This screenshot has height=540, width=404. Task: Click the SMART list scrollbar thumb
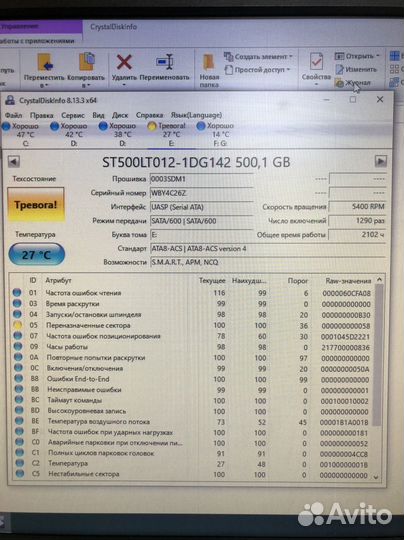(378, 355)
